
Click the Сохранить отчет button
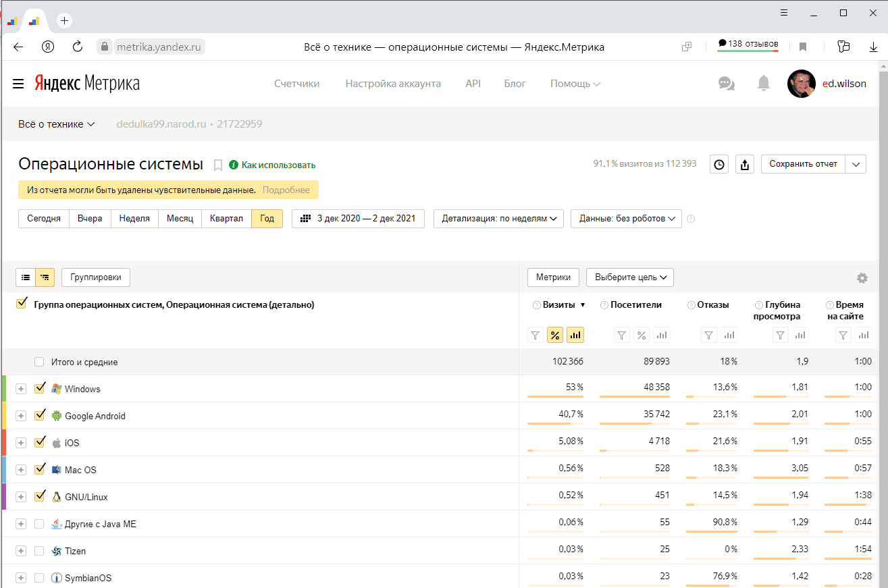[x=803, y=164]
